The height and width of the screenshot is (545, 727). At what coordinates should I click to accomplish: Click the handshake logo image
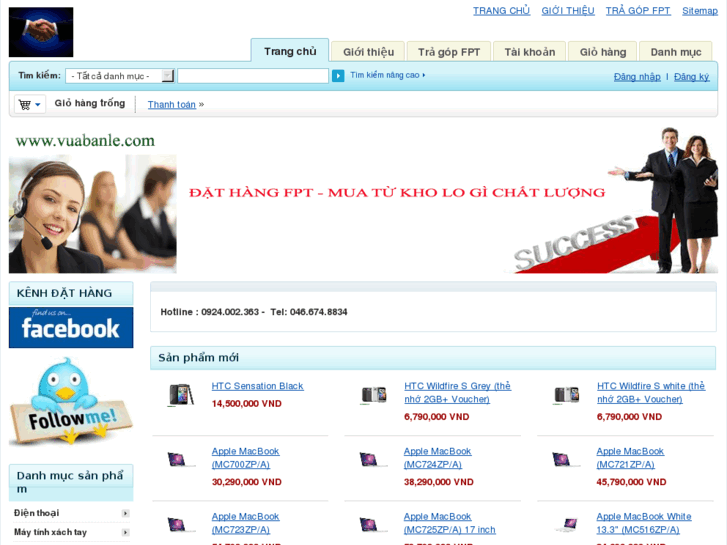[x=41, y=32]
